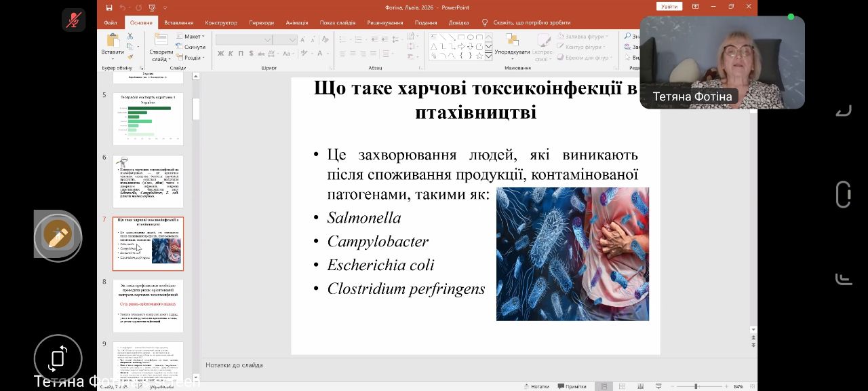Viewport: 868px width, 391px height.
Task: Click the Упорядкувати arrange icon
Action: click(512, 41)
